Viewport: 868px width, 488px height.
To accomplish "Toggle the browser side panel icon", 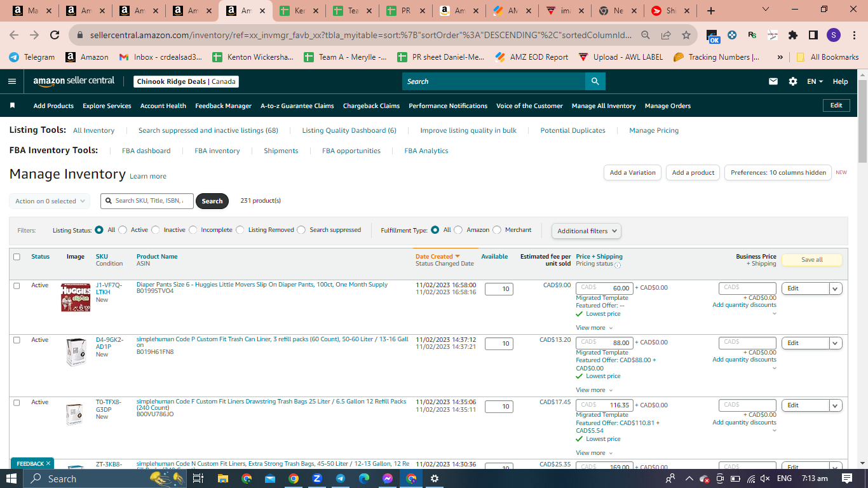I will click(813, 36).
